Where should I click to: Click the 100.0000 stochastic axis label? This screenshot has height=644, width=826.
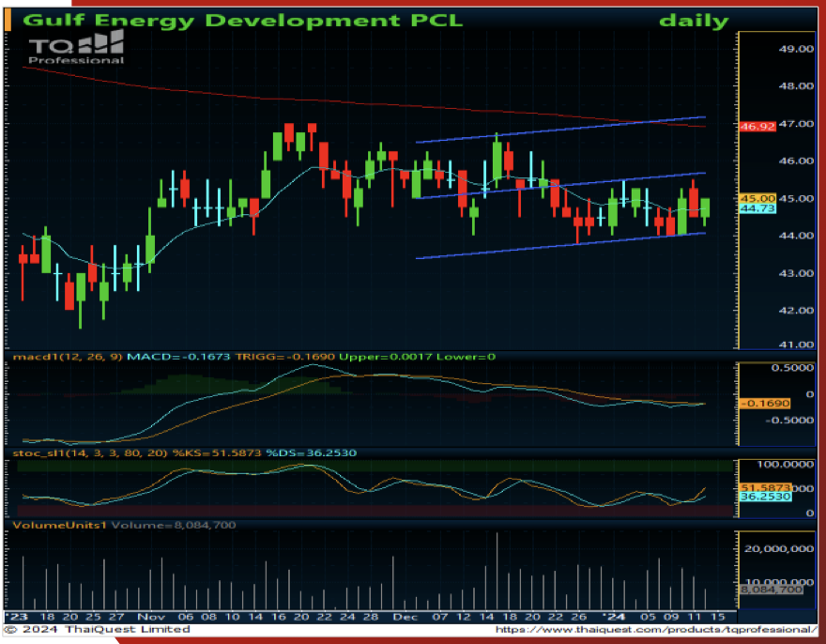pos(786,465)
